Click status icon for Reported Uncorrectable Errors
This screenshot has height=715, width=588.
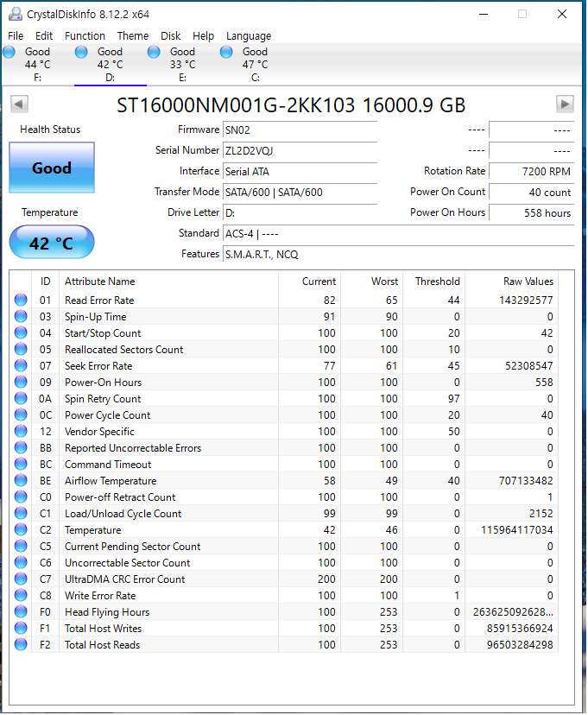click(21, 448)
